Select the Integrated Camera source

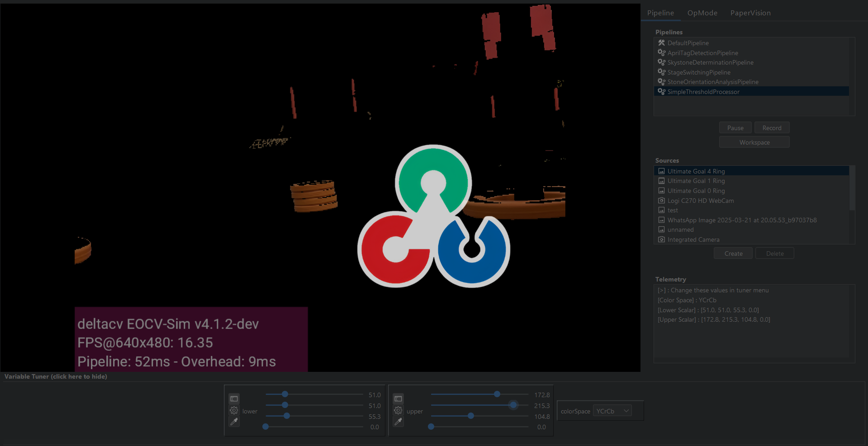point(752,239)
